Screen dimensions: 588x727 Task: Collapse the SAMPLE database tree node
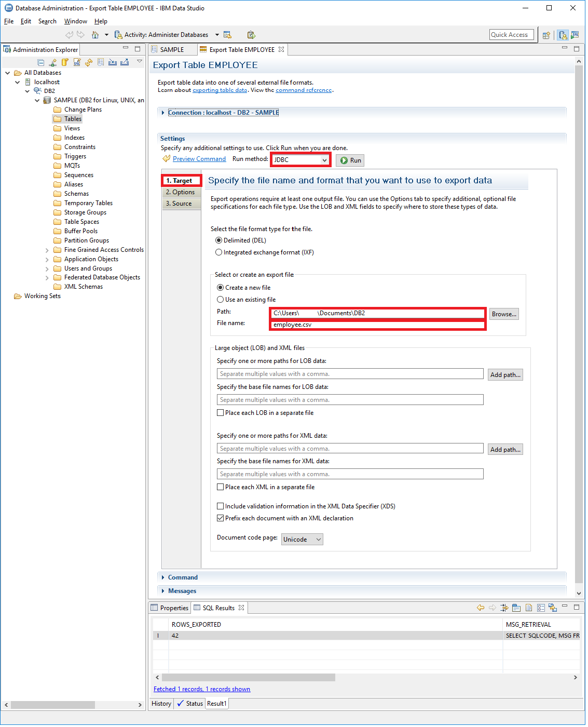click(x=36, y=100)
